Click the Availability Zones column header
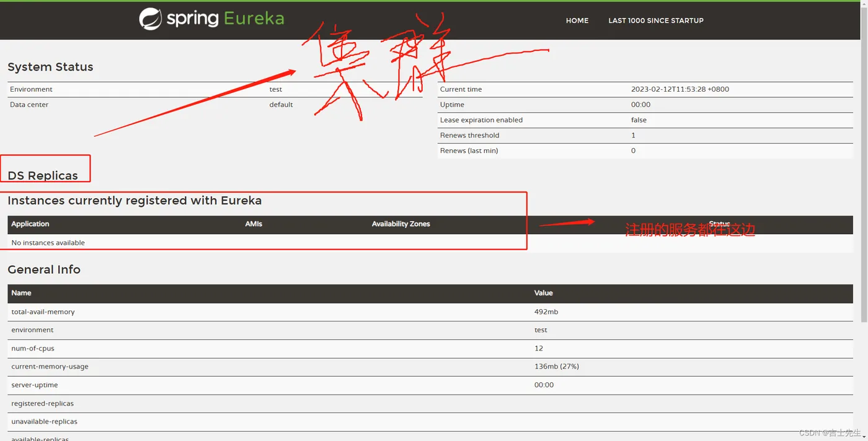This screenshot has height=441, width=868. pyautogui.click(x=401, y=224)
